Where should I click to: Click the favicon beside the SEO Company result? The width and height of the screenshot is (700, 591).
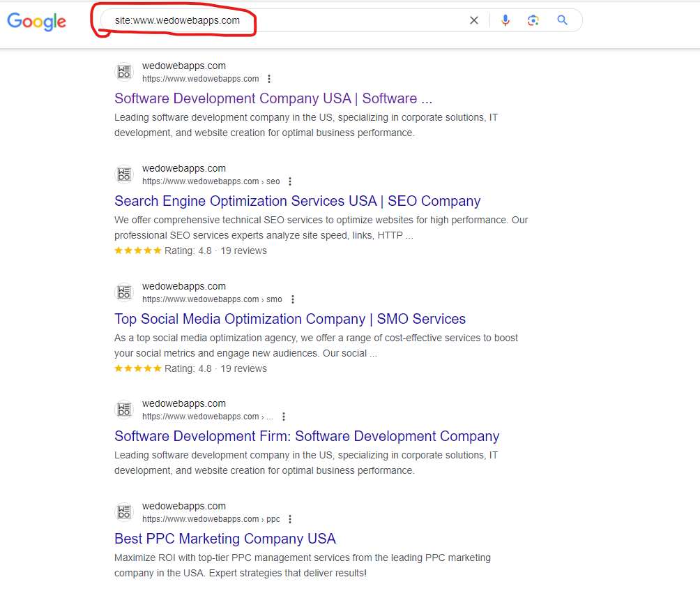click(124, 174)
